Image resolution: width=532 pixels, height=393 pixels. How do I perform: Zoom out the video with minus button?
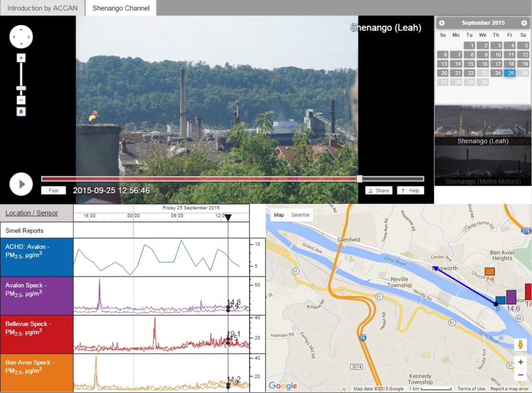point(21,100)
